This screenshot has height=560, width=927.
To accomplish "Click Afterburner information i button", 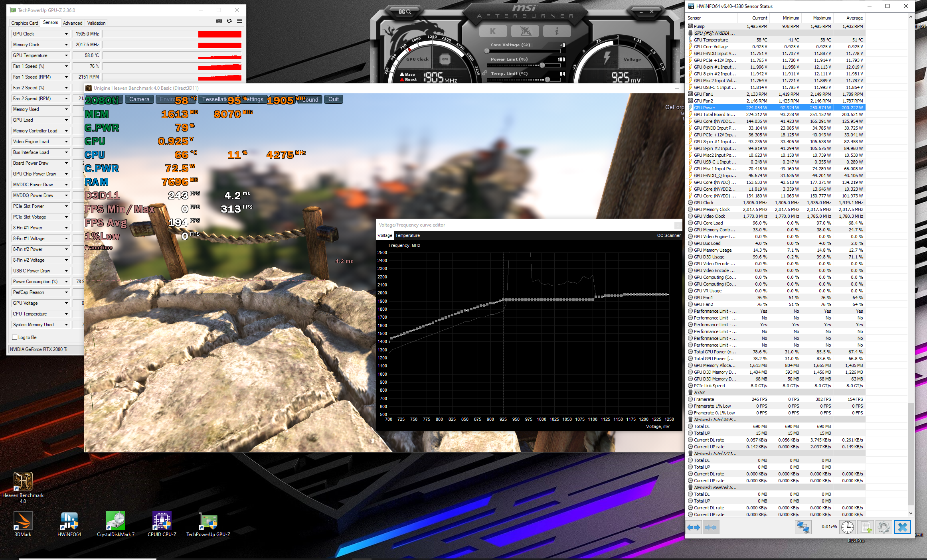I will 557,31.
